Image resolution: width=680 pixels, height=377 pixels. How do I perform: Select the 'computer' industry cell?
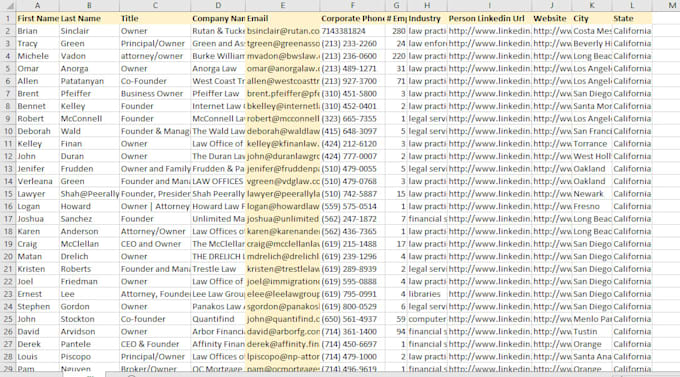(x=427, y=319)
